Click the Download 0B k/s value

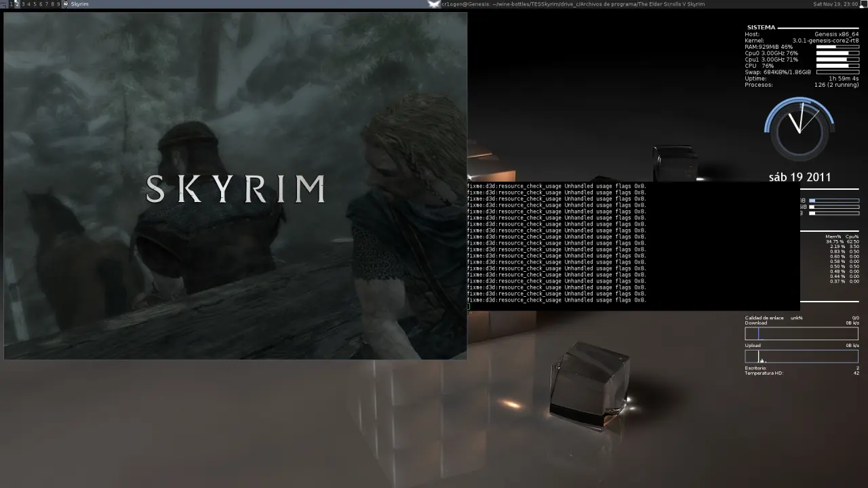(852, 323)
